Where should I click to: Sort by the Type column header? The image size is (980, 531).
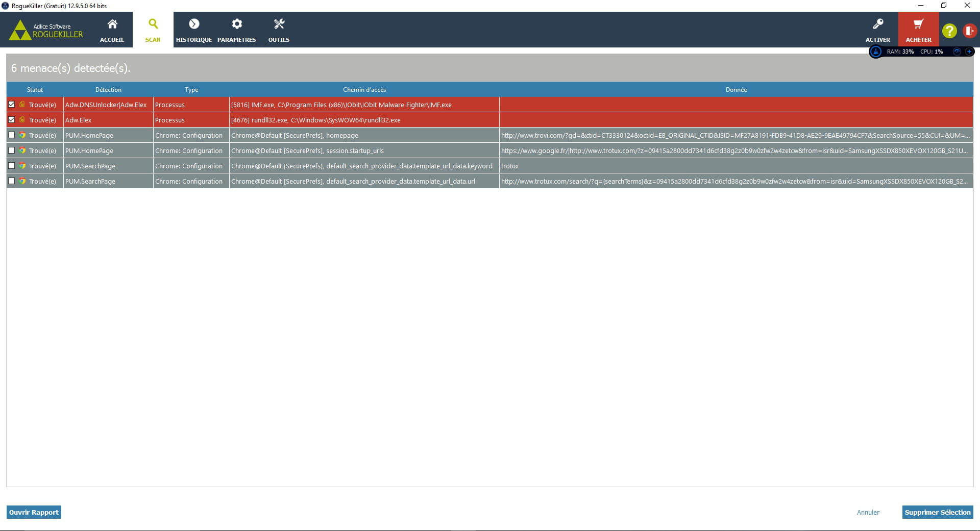191,90
